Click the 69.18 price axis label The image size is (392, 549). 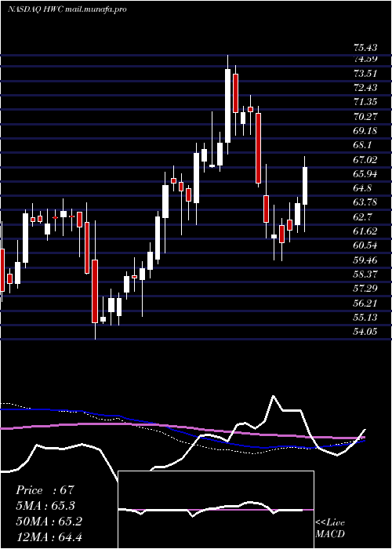(x=365, y=131)
